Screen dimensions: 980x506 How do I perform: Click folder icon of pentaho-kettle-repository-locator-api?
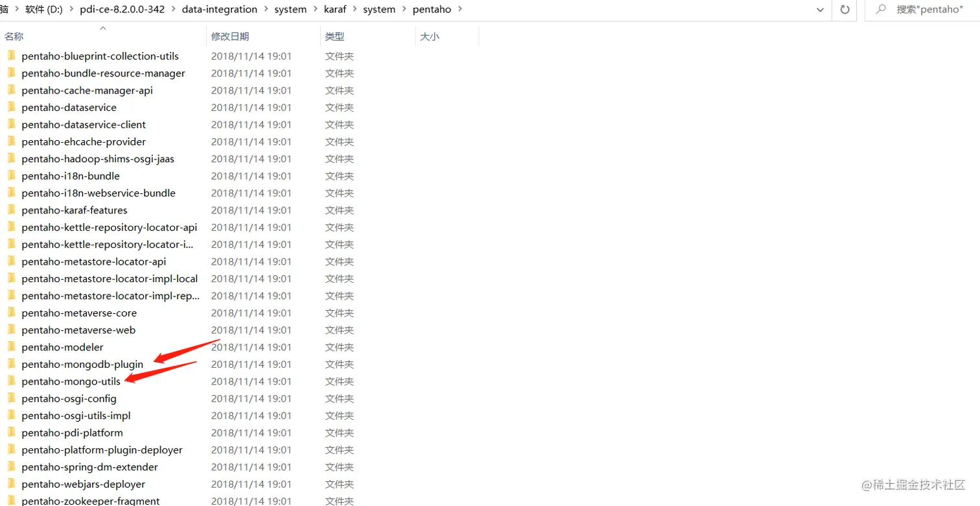pos(11,227)
